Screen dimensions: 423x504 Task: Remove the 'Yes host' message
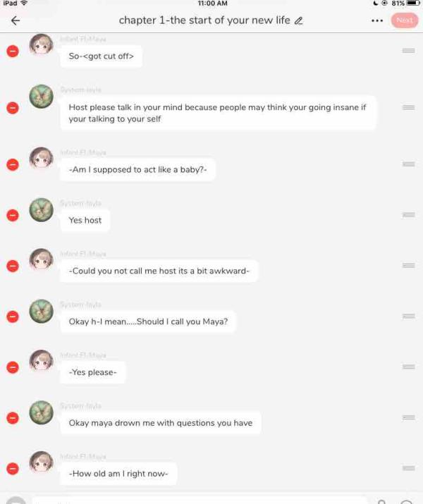click(13, 216)
